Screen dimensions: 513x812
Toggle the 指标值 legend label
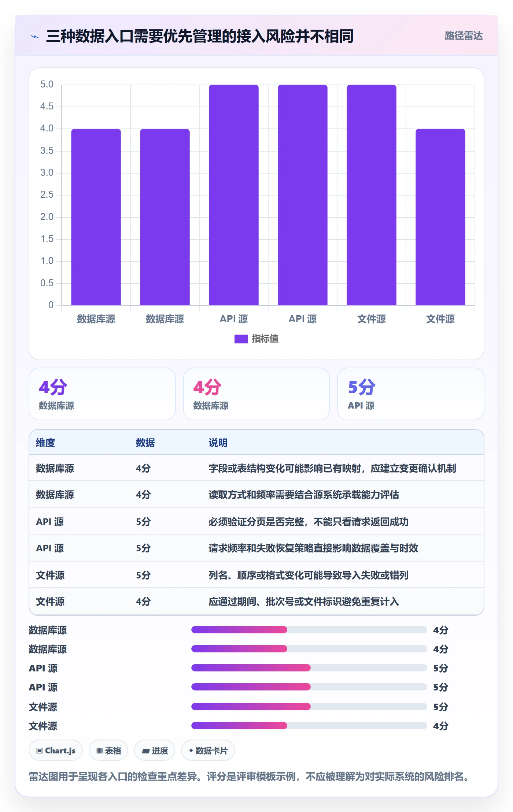265,339
